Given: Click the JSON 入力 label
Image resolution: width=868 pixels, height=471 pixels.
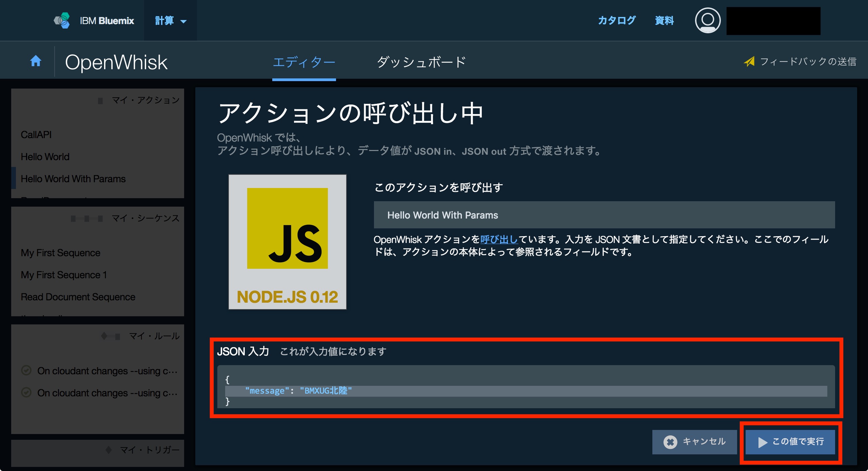Looking at the screenshot, I should coord(243,351).
